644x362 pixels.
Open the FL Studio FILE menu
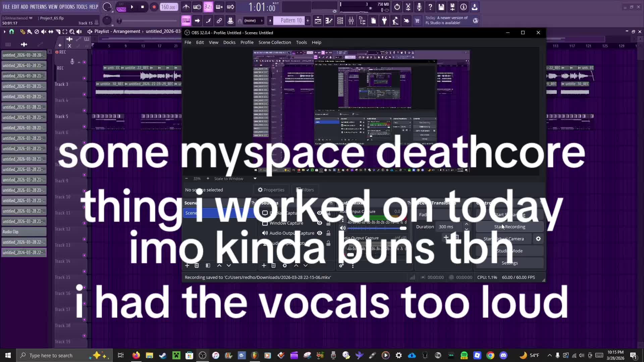coord(6,7)
